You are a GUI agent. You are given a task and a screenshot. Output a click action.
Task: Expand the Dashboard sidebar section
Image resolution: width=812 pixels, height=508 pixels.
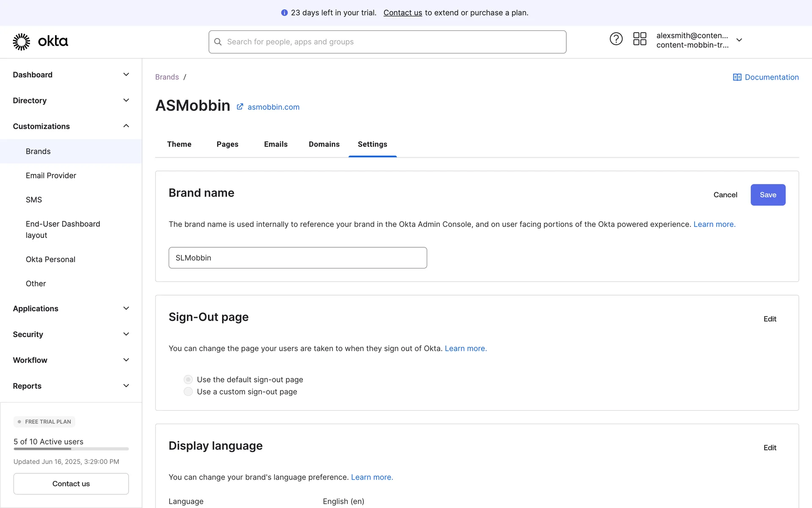click(x=126, y=75)
